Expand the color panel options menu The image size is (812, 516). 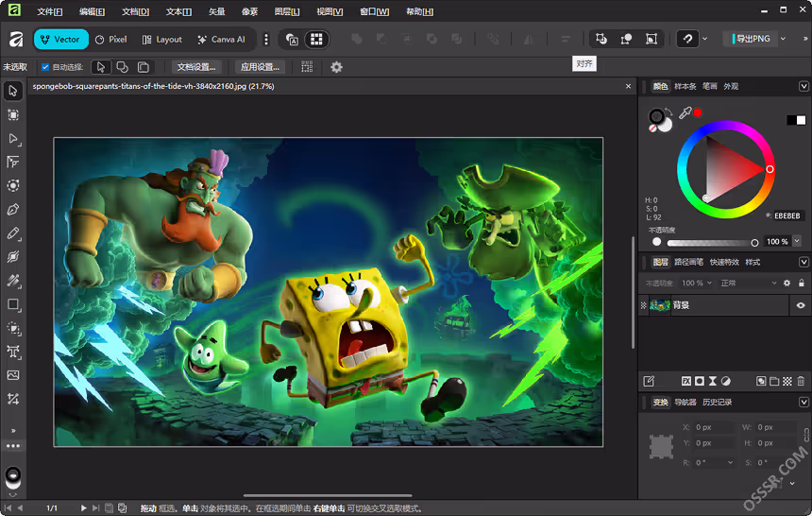[804, 87]
